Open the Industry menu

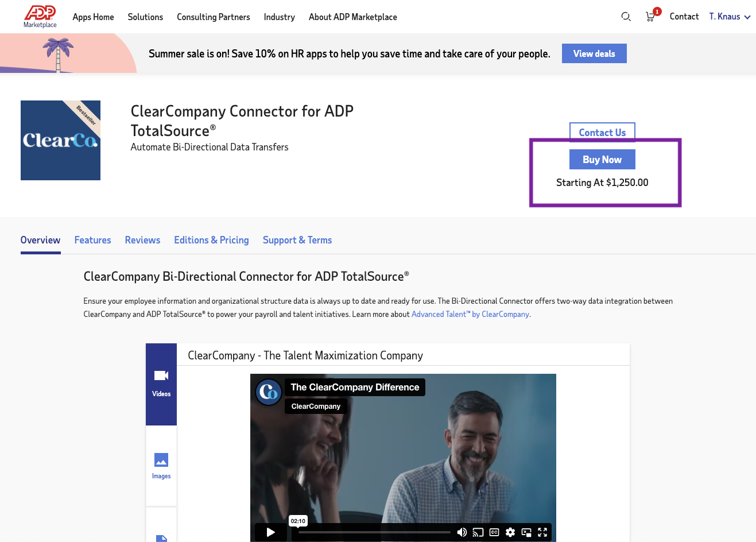click(280, 17)
